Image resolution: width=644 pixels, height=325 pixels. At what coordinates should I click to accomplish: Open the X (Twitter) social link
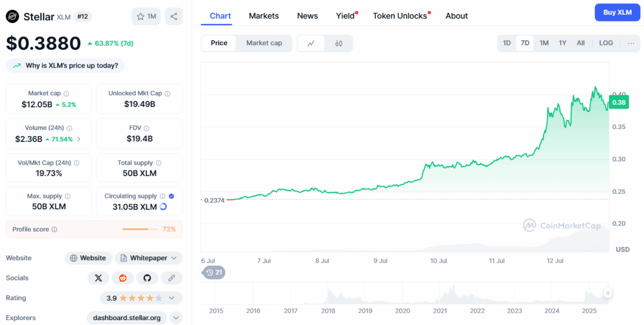[x=98, y=278]
